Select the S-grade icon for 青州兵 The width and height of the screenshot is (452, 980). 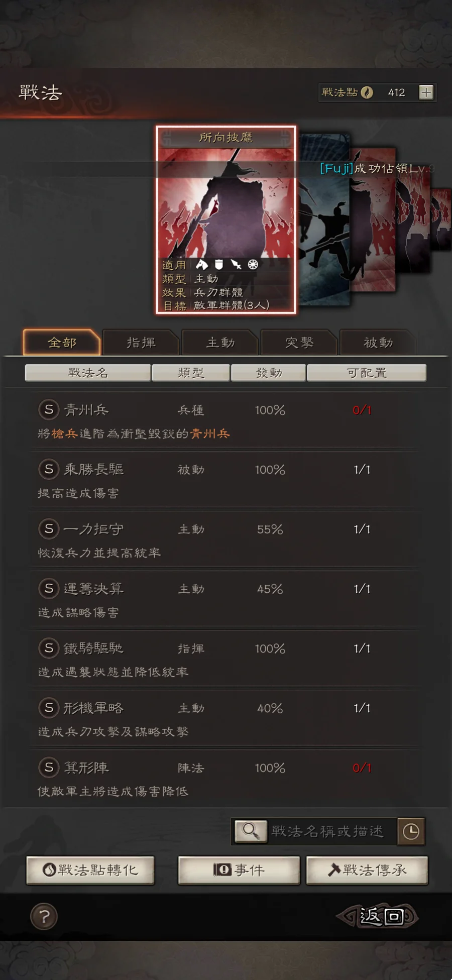pyautogui.click(x=49, y=410)
